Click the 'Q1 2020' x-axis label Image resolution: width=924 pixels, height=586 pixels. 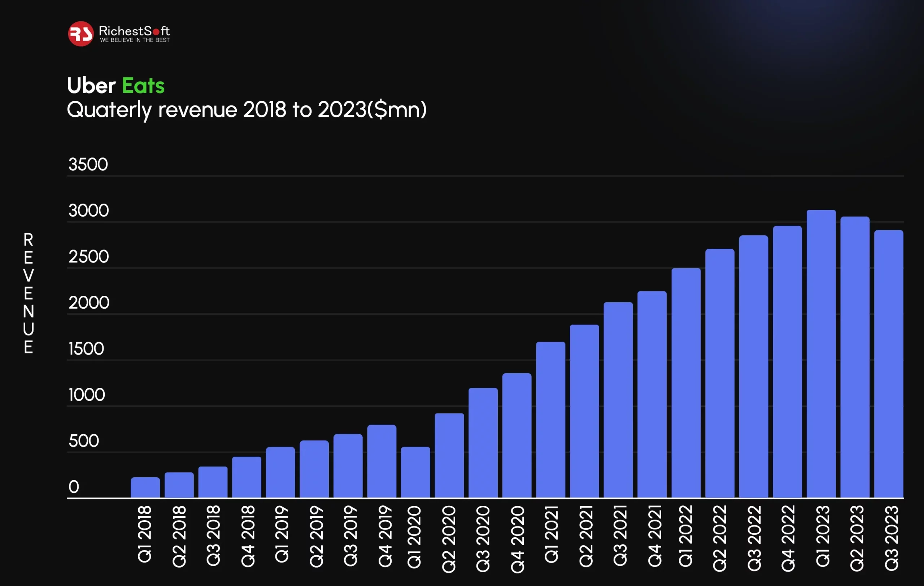[x=414, y=537]
